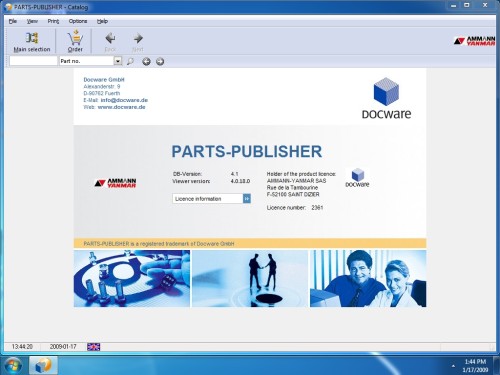Open the File menu
Screen dimensions: 500x375
click(x=13, y=21)
